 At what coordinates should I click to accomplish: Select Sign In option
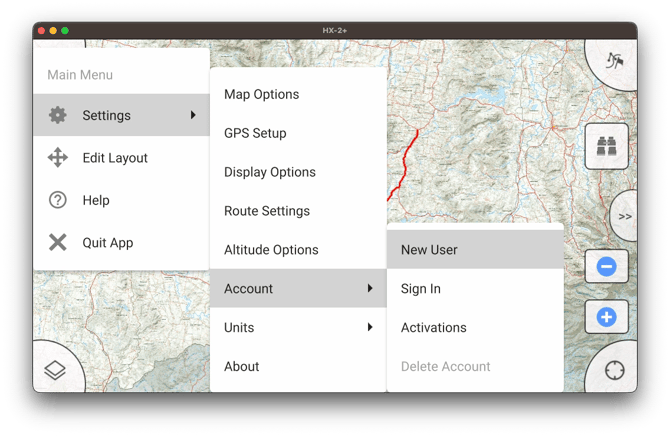[420, 289]
